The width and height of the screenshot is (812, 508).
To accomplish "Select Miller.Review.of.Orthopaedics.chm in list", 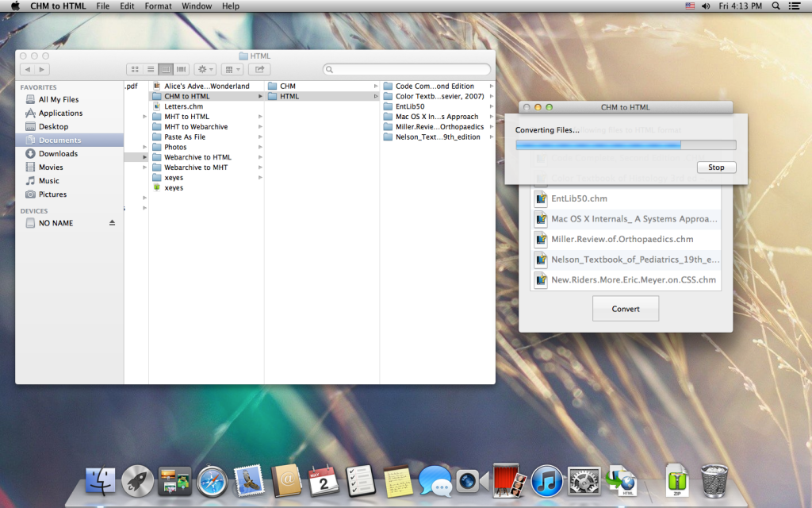I will pyautogui.click(x=626, y=239).
